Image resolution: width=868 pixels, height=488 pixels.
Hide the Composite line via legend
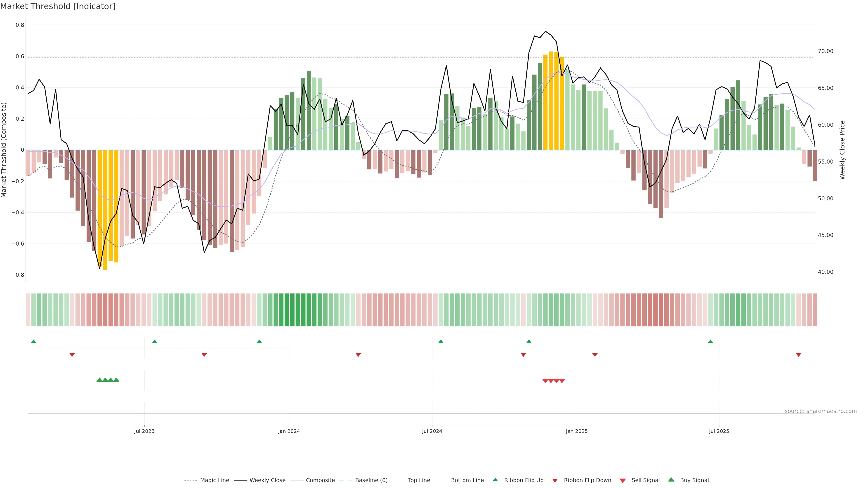coord(320,480)
